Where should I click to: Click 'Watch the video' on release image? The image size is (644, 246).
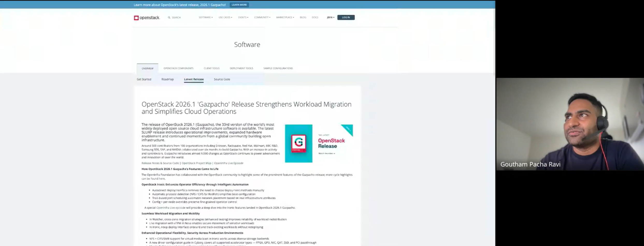327,153
